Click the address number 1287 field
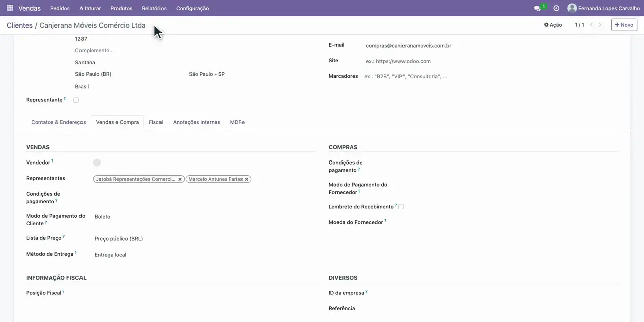Screen dimensions: 644x322 pos(195,39)
